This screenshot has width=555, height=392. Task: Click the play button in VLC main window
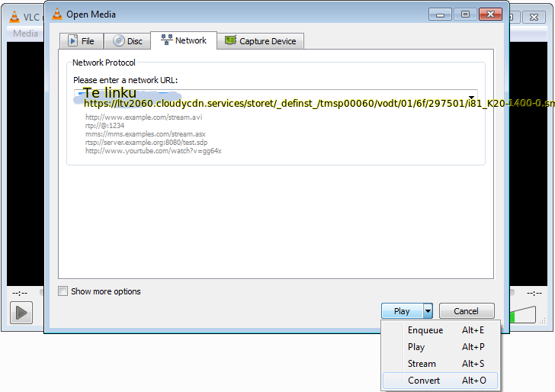[21, 313]
